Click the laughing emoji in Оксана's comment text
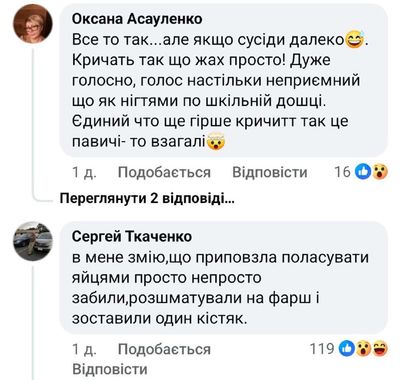Image resolution: width=400 pixels, height=380 pixels. pyautogui.click(x=355, y=40)
